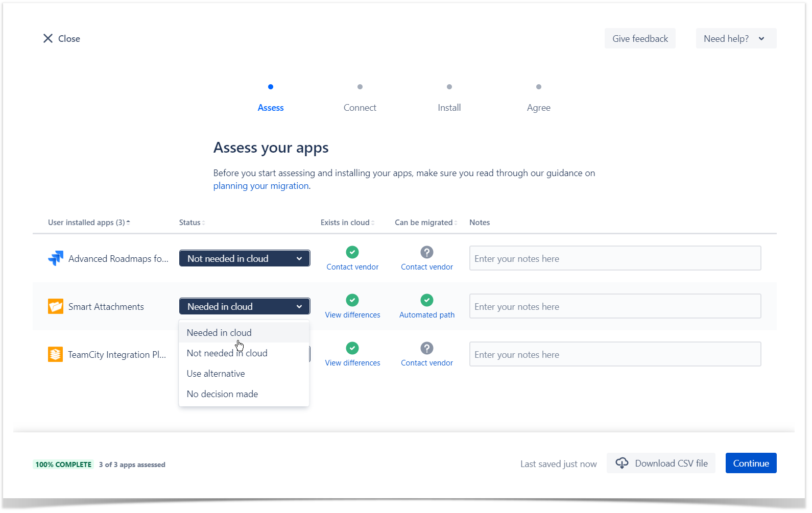Click the Smart Attachments folder icon

[x=56, y=306]
